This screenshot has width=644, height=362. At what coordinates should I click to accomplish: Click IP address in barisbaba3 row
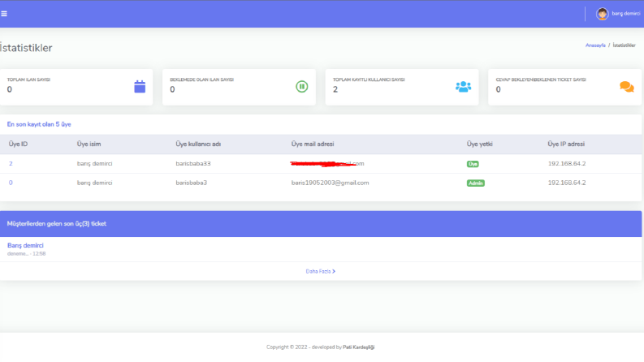point(567,183)
